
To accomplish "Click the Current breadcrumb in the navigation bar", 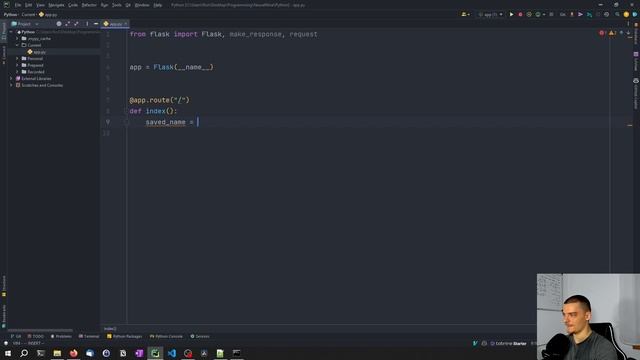I will coord(28,14).
